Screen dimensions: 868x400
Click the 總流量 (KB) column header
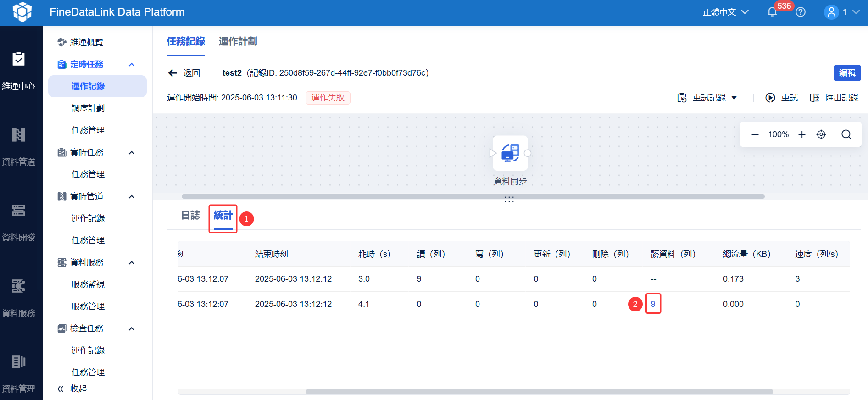click(746, 254)
